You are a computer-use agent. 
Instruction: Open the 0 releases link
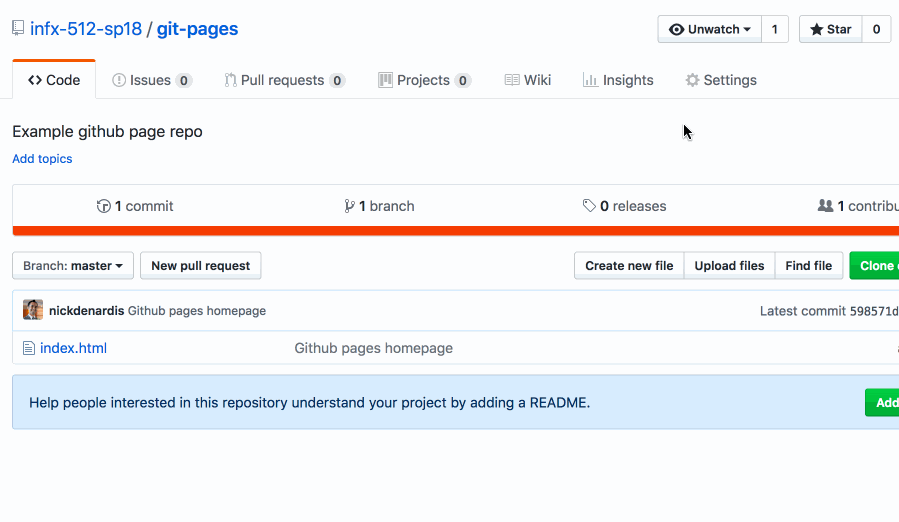click(x=624, y=206)
